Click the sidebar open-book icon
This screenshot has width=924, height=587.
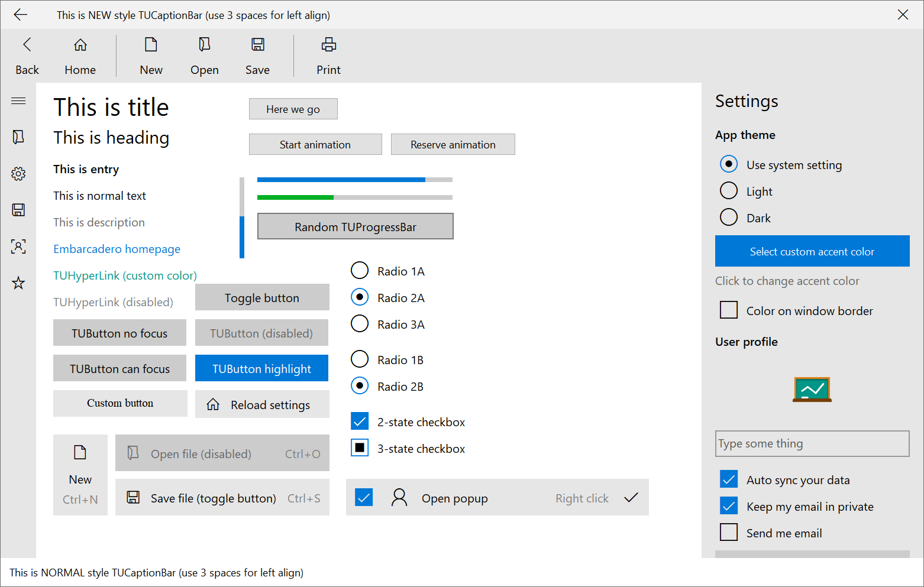[x=18, y=137]
